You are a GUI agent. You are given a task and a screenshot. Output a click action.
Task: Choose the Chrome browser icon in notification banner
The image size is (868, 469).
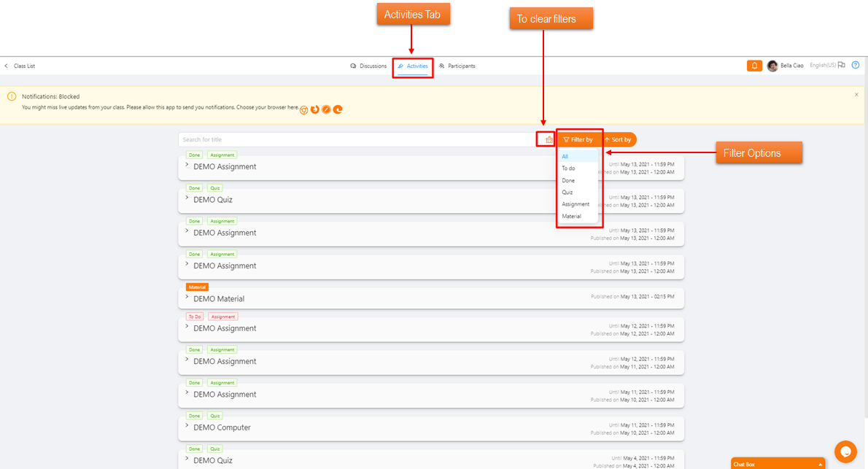tap(304, 109)
